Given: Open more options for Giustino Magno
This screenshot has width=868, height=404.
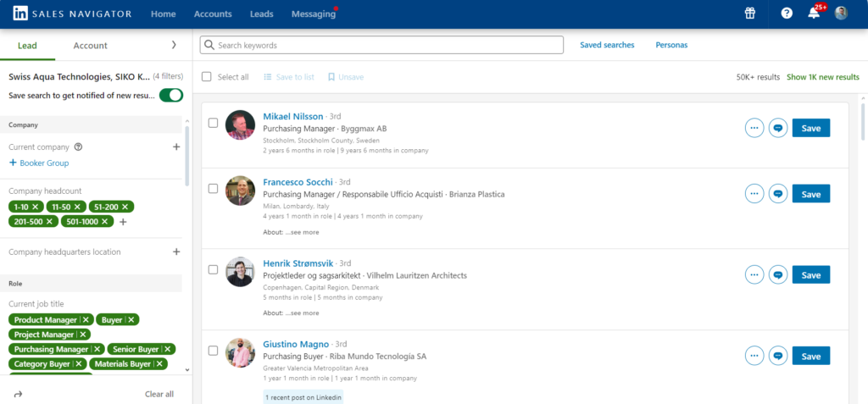Looking at the screenshot, I should 754,356.
